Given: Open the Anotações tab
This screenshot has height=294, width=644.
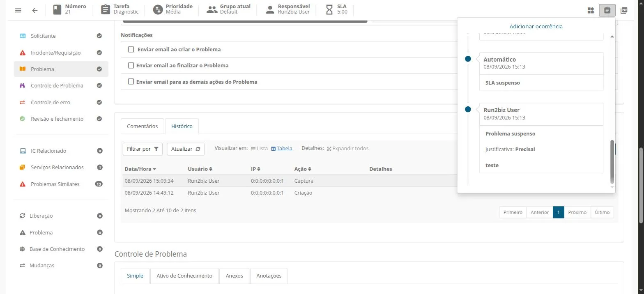Looking at the screenshot, I should [269, 276].
